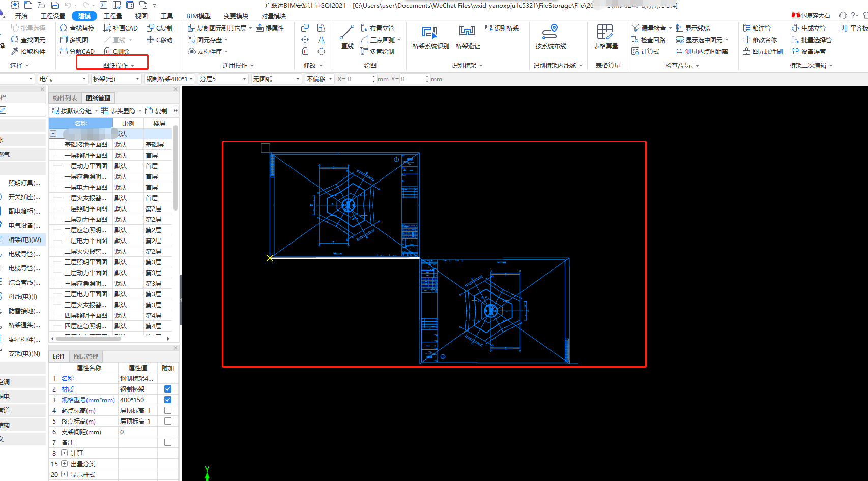The height and width of the screenshot is (481, 868).
Task: Open the 开始 ribbon tab
Action: point(21,16)
